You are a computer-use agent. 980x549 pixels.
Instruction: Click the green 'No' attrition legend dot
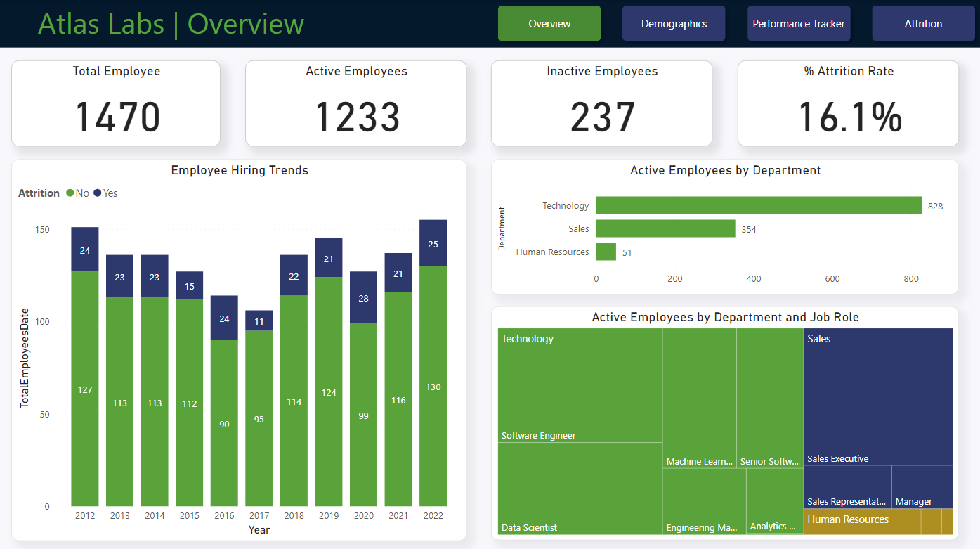(x=70, y=193)
